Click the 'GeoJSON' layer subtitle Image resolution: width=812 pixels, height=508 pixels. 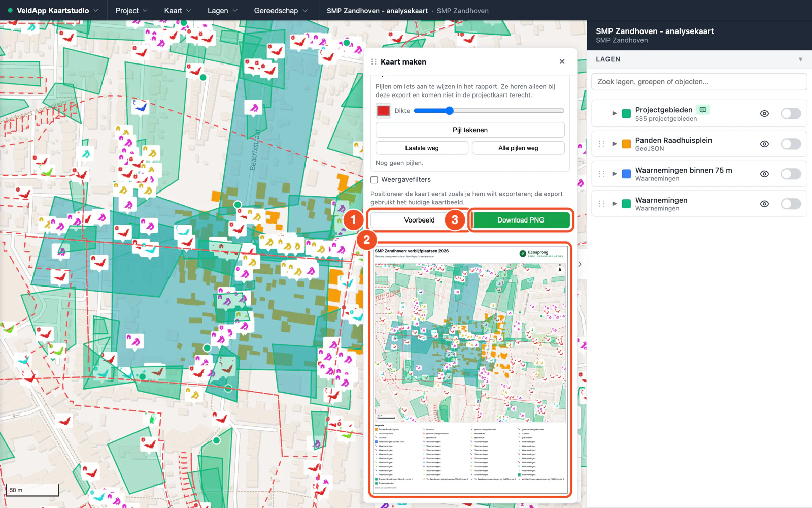click(x=650, y=149)
